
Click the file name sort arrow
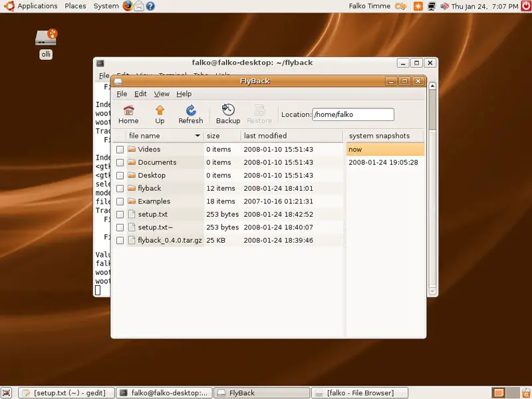coord(198,136)
